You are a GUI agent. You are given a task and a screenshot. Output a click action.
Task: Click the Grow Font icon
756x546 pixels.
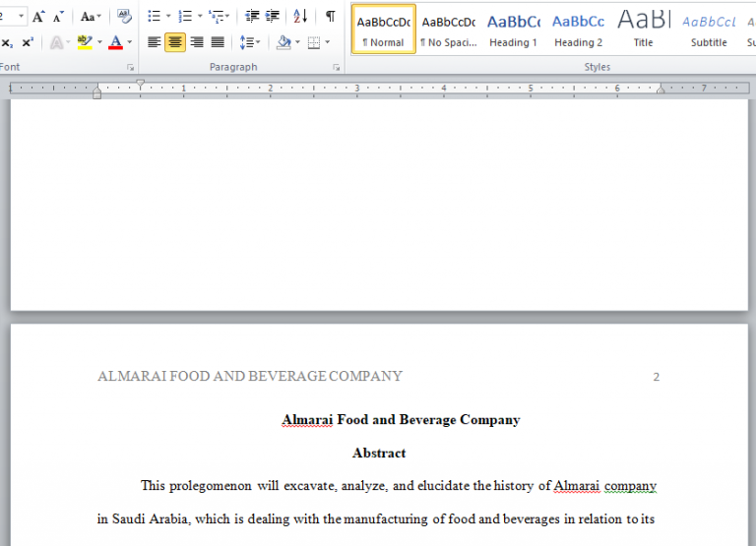coord(37,17)
